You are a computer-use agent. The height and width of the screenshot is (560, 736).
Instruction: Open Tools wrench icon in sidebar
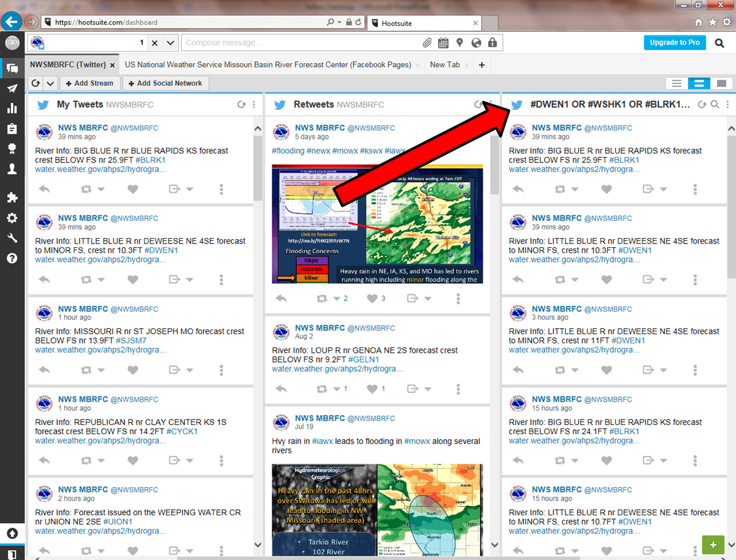pos(12,238)
